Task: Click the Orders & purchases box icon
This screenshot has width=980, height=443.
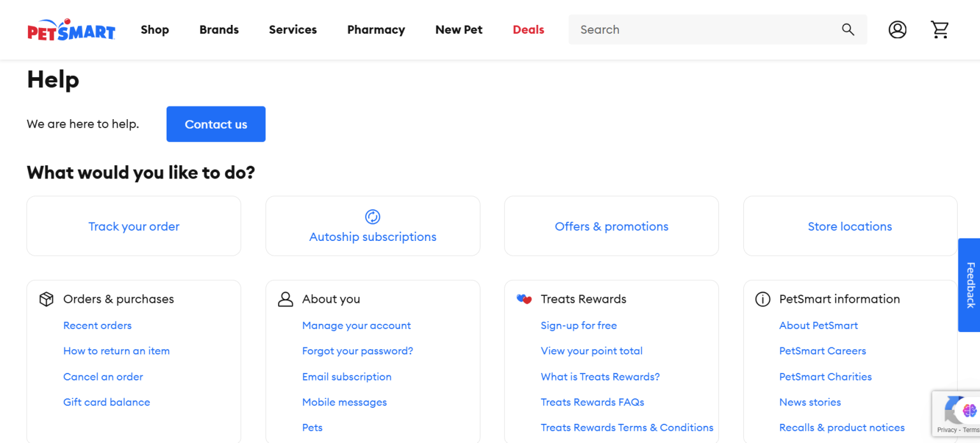Action: click(x=47, y=299)
